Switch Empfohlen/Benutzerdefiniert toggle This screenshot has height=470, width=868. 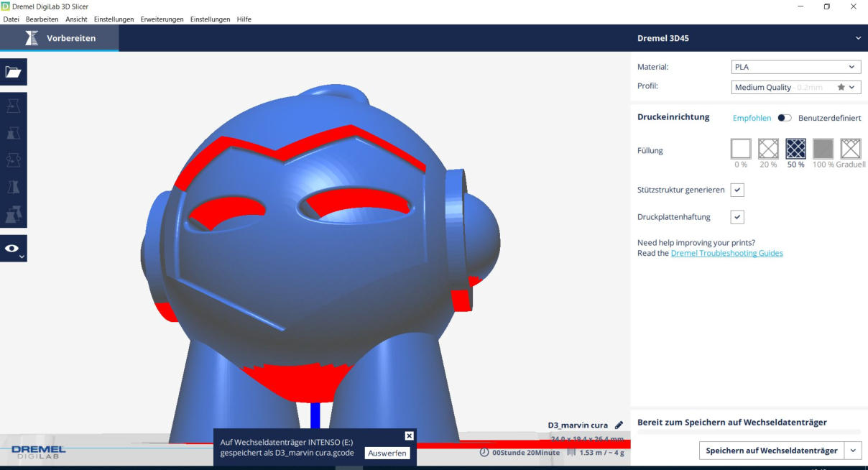tap(785, 118)
